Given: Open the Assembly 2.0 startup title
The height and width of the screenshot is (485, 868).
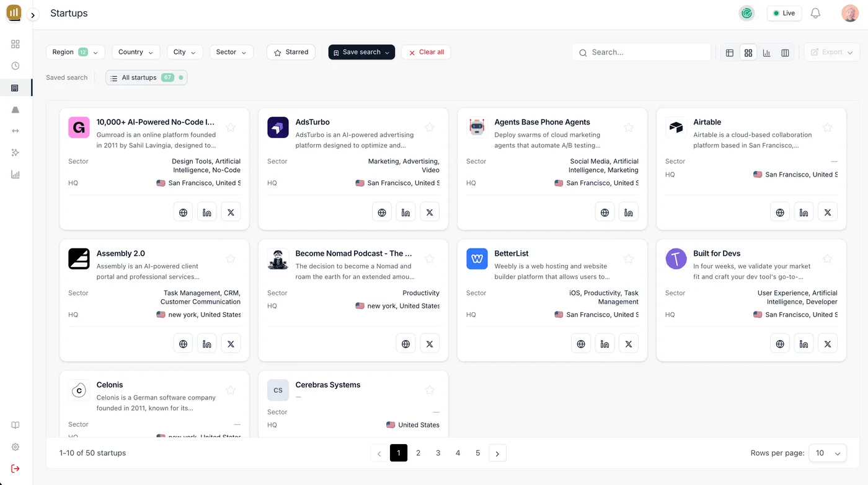Looking at the screenshot, I should pyautogui.click(x=121, y=253).
